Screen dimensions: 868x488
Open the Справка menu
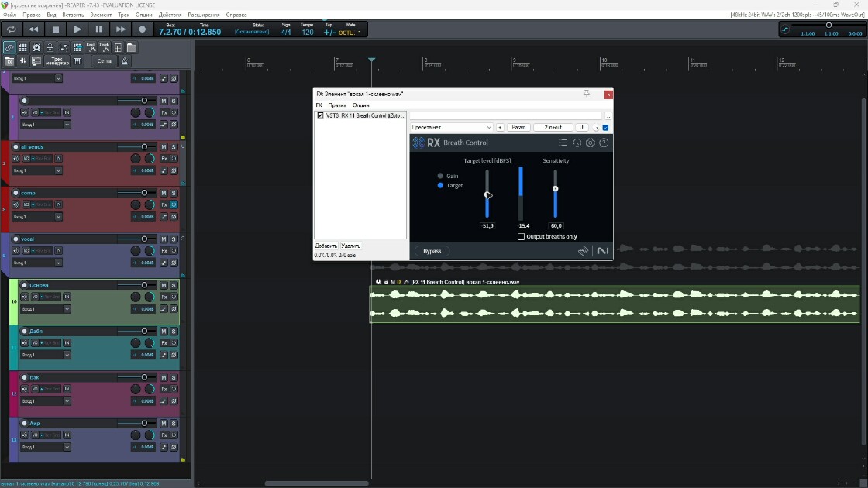tap(236, 15)
